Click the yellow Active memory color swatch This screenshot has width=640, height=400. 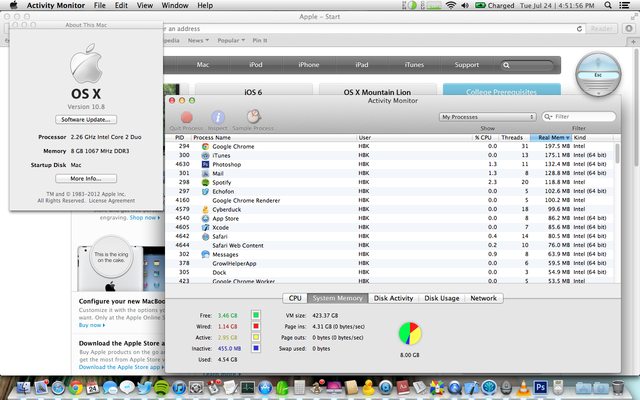click(x=256, y=337)
